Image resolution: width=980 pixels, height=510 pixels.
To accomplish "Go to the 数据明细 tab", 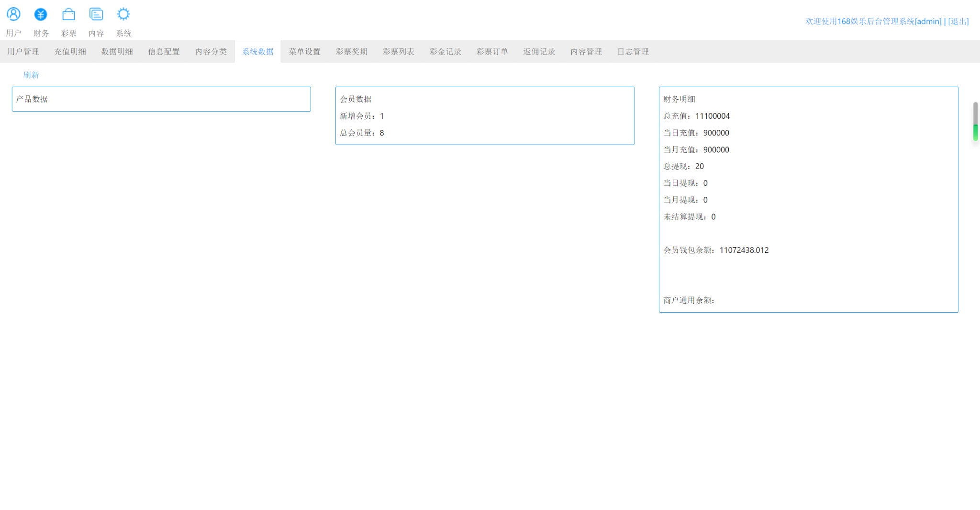I will 117,52.
